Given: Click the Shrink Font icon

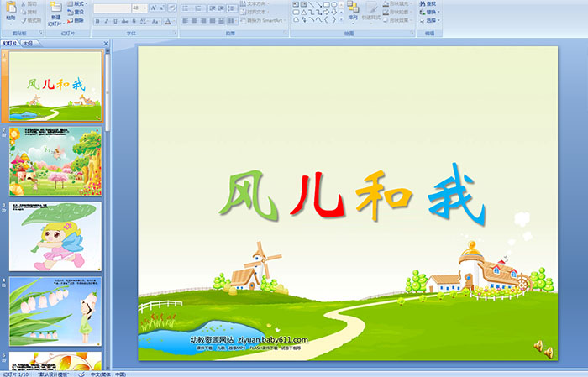Looking at the screenshot, I should tap(162, 8).
